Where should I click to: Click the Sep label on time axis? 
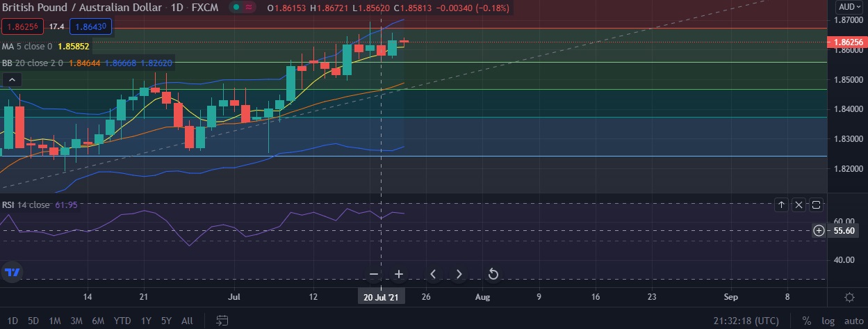[x=730, y=297]
